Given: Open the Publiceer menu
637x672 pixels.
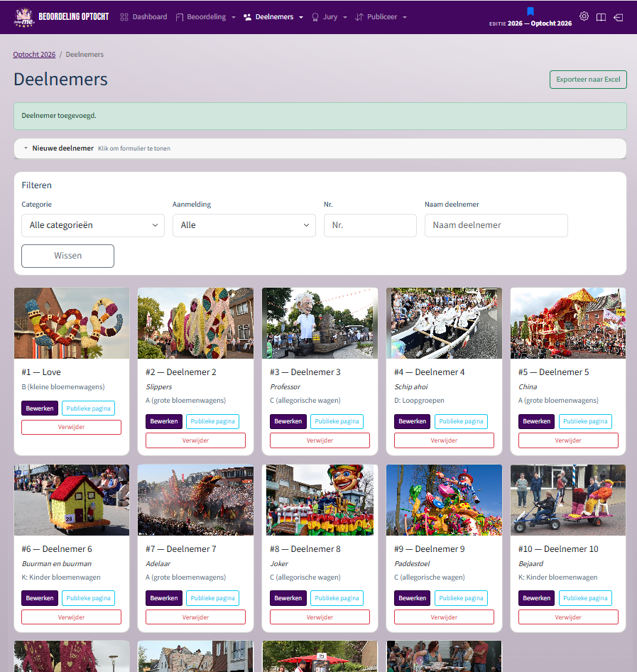Looking at the screenshot, I should pos(381,17).
